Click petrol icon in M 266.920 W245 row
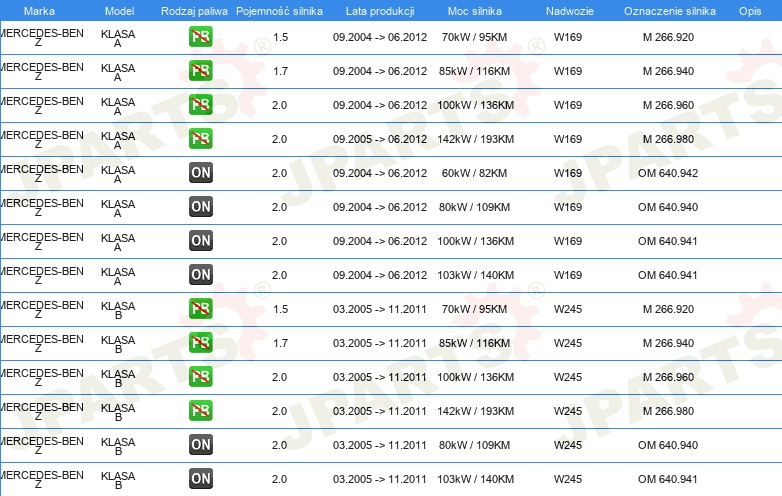This screenshot has height=496, width=782. [200, 309]
